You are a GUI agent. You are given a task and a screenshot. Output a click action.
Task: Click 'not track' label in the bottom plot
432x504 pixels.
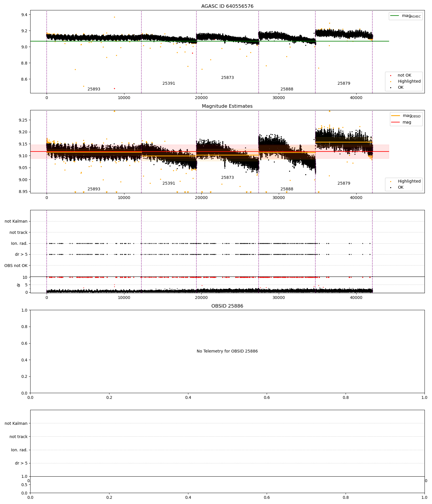(18, 437)
